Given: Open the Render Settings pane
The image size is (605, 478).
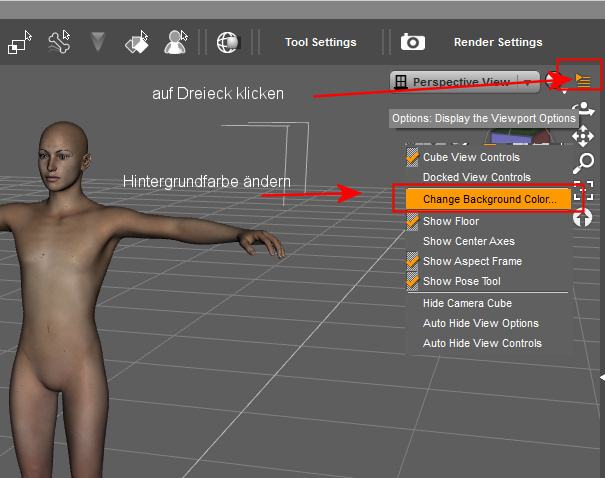Looking at the screenshot, I should coord(498,42).
